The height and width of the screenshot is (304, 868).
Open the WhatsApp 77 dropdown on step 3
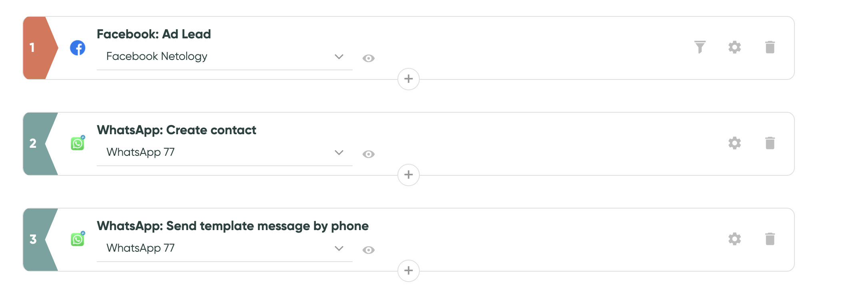pyautogui.click(x=339, y=248)
